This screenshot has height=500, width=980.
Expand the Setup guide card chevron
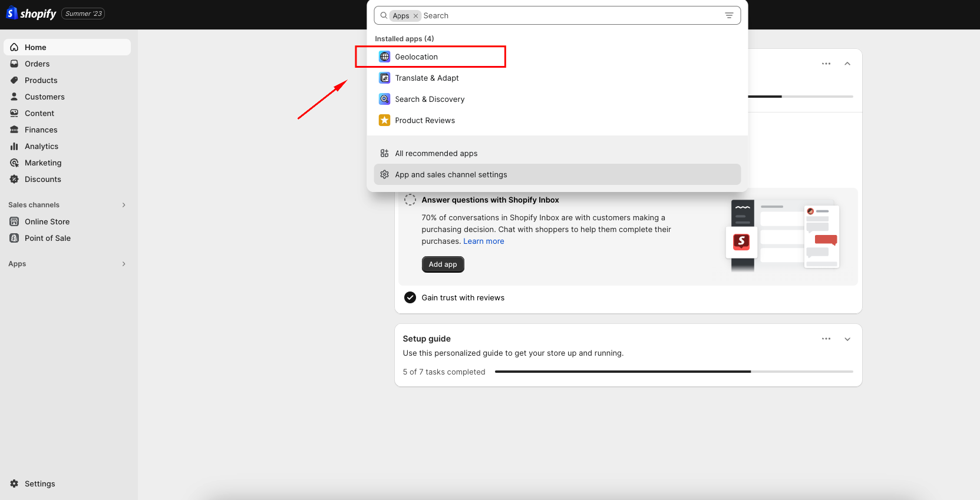pos(847,339)
